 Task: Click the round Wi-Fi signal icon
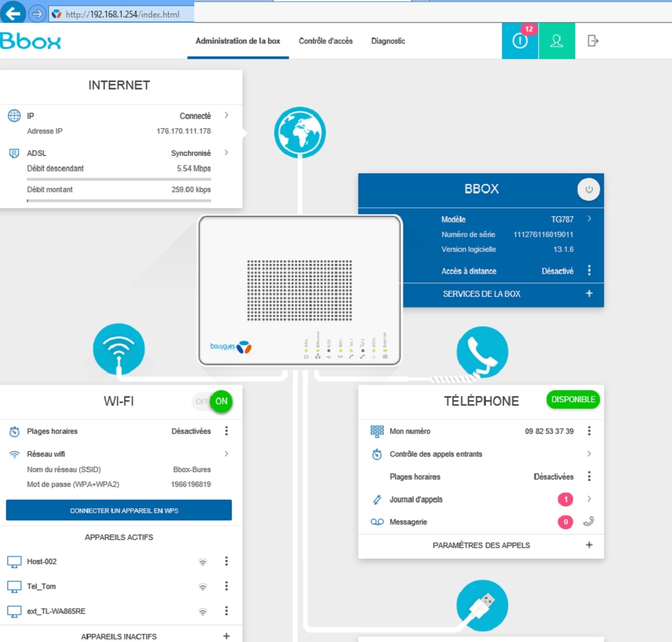[119, 349]
